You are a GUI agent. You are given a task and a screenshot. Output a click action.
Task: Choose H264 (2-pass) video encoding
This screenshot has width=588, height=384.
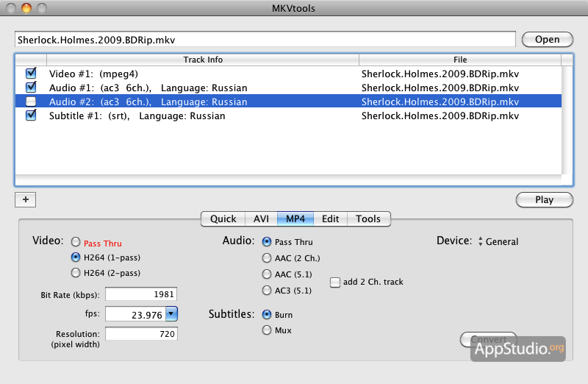(x=76, y=272)
